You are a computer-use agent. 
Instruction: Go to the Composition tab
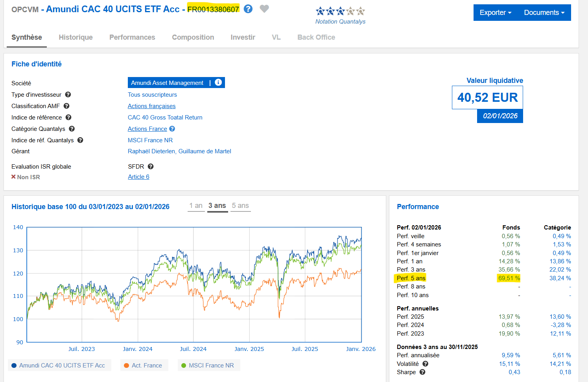pyautogui.click(x=193, y=37)
